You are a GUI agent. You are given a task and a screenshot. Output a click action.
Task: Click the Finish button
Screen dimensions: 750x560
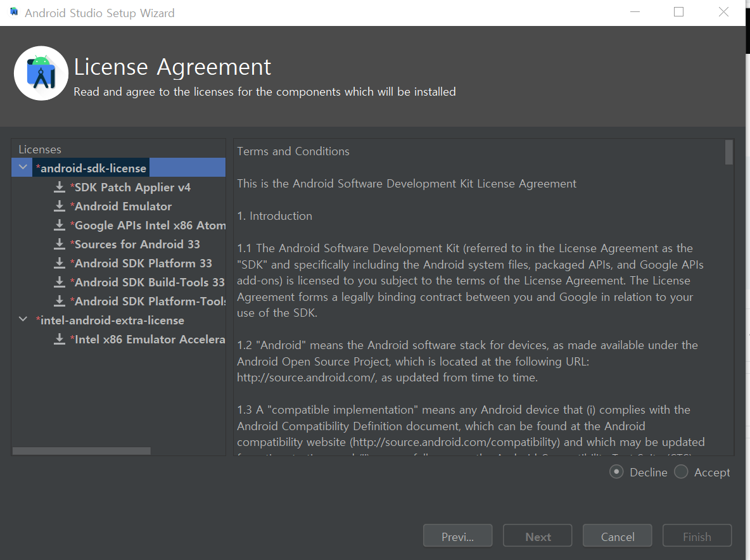[697, 535]
